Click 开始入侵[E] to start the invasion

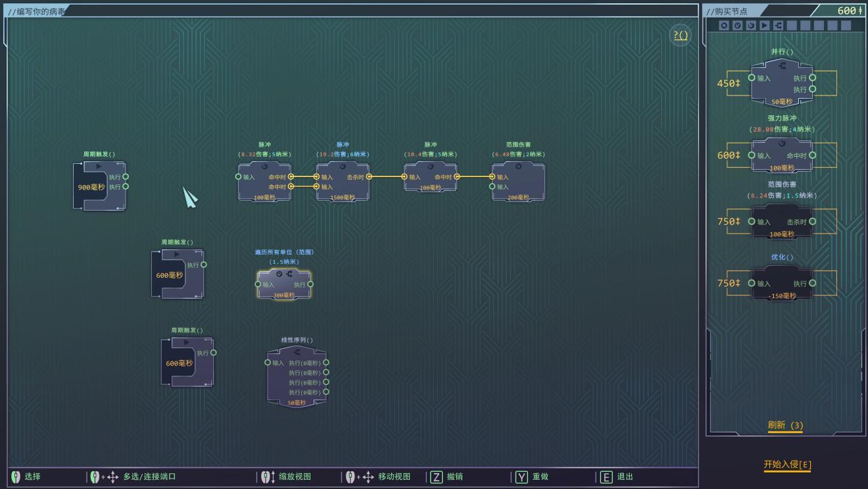[x=787, y=465]
